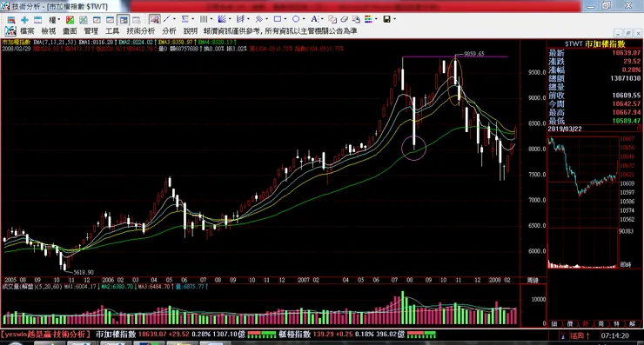Open the 檔案 menu
This screenshot has width=644, height=345.
(27, 31)
